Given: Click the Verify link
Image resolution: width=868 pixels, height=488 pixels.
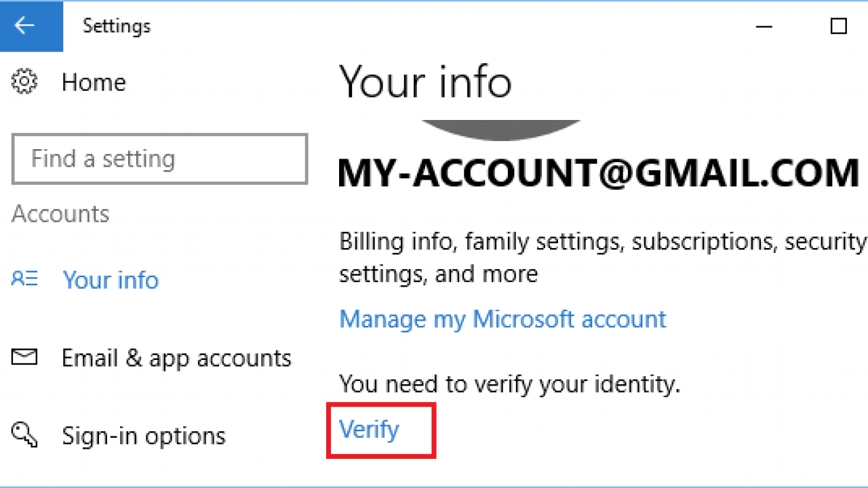Looking at the screenshot, I should click(x=369, y=430).
